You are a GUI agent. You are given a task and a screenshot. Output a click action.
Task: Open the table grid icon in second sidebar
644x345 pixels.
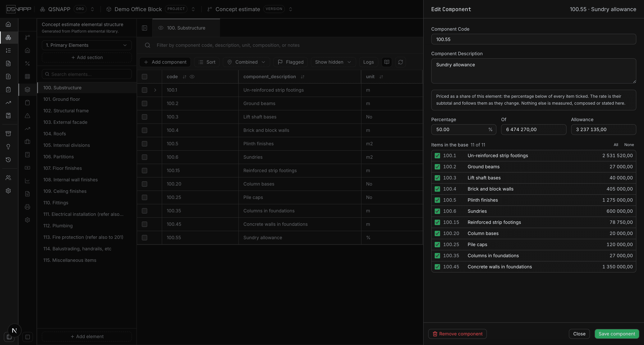[x=27, y=76]
